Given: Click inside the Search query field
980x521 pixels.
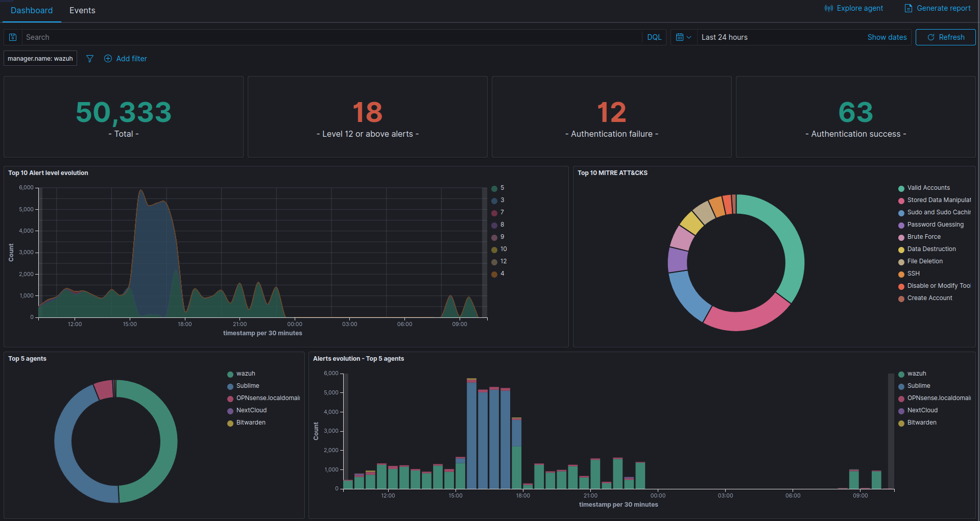Looking at the screenshot, I should 332,37.
